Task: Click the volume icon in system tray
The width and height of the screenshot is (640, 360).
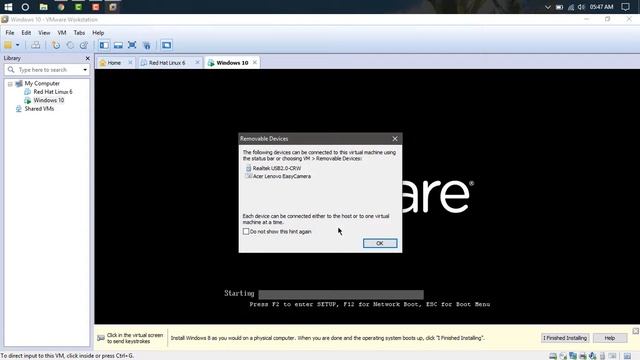Action: tap(581, 7)
